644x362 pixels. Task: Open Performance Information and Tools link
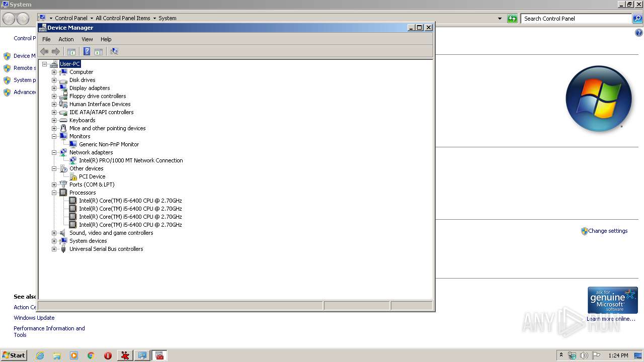(49, 332)
